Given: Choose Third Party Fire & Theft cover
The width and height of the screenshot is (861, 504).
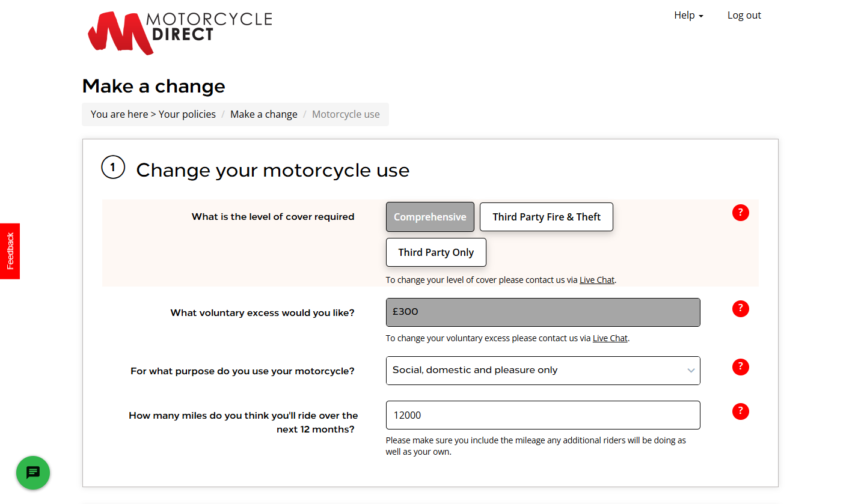Looking at the screenshot, I should coord(546,217).
